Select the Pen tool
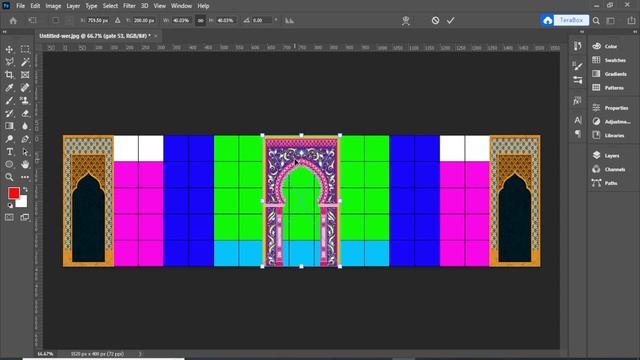The image size is (640, 360). pyautogui.click(x=25, y=139)
